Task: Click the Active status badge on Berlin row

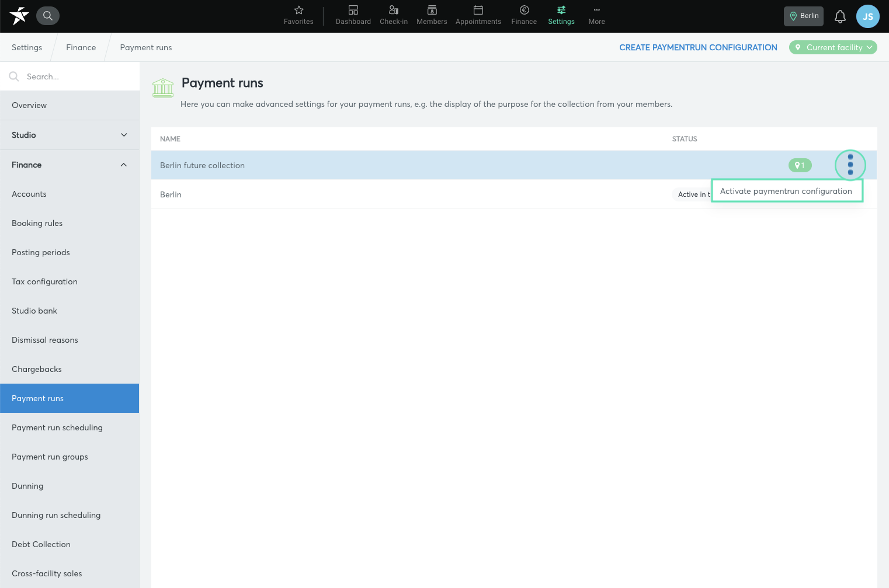Action: (692, 194)
